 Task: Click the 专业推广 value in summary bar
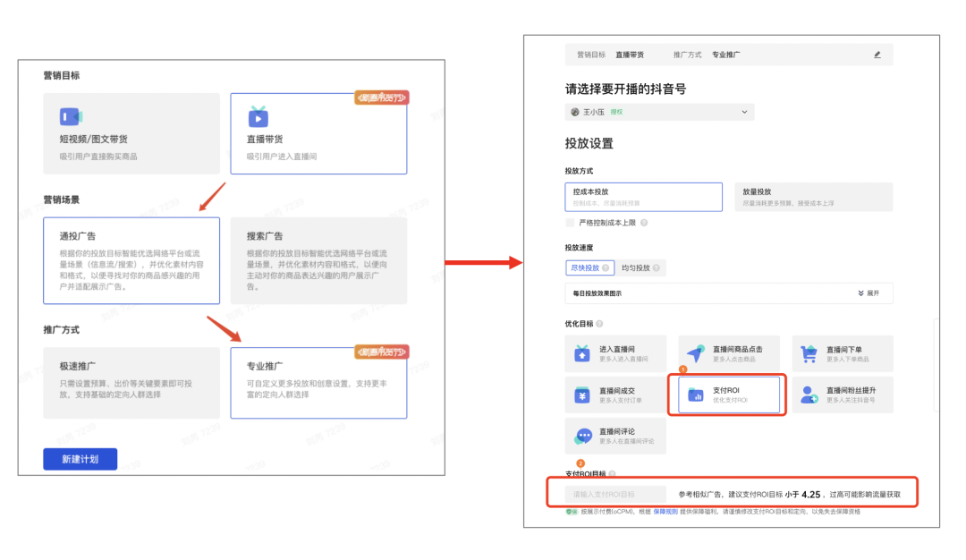726,55
